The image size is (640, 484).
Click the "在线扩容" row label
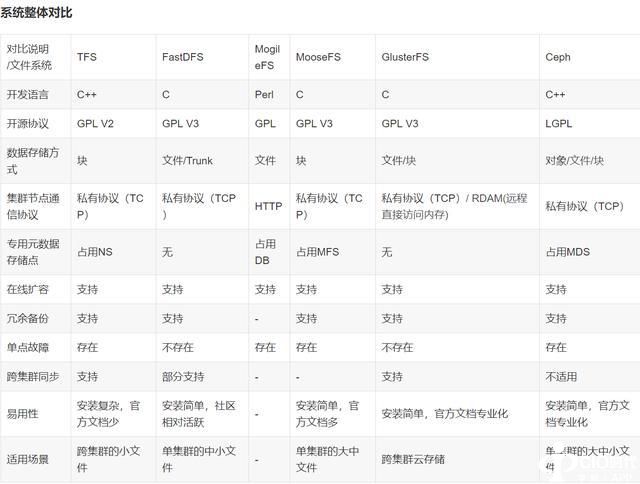(x=27, y=290)
